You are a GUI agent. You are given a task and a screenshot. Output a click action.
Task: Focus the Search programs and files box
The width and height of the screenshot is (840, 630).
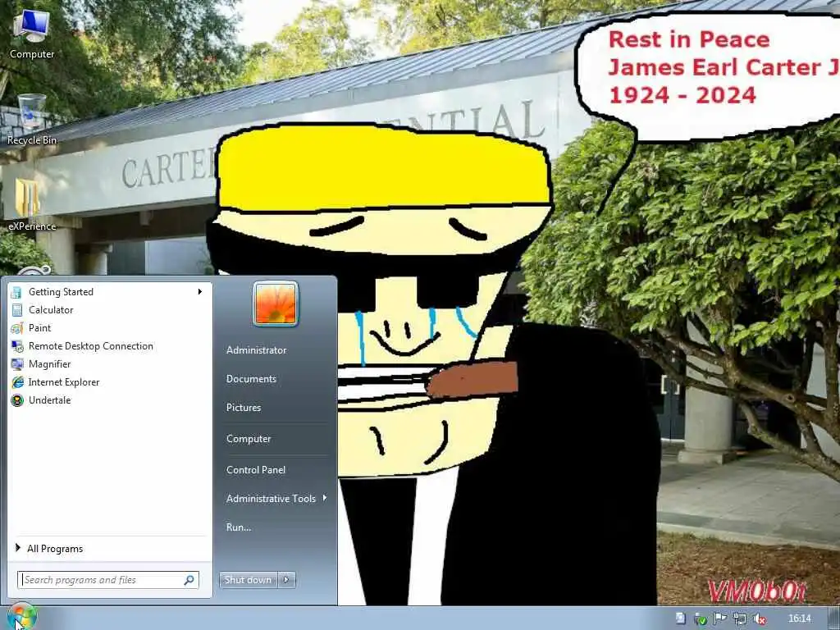tap(108, 580)
